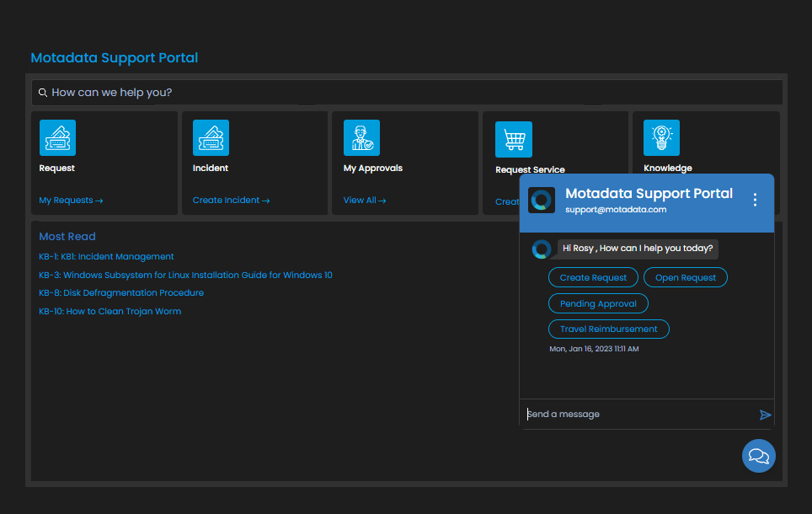Open My Requests link
This screenshot has height=514, width=812.
click(71, 201)
